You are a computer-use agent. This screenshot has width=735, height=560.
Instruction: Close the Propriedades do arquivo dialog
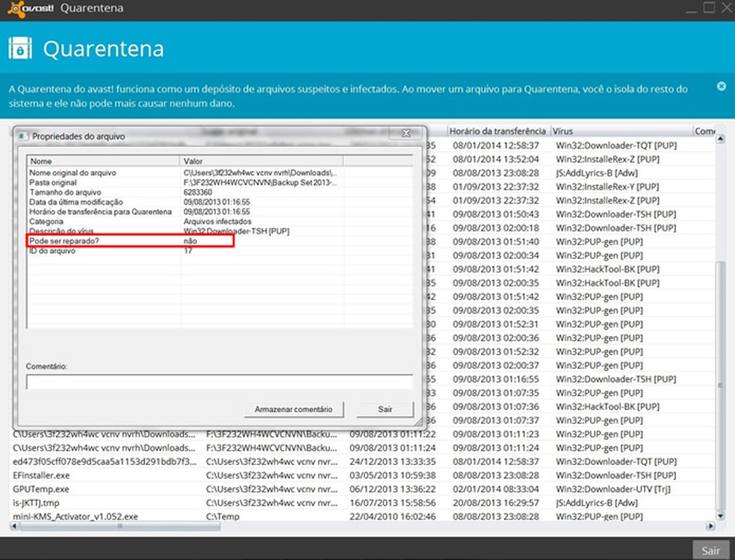point(406,133)
